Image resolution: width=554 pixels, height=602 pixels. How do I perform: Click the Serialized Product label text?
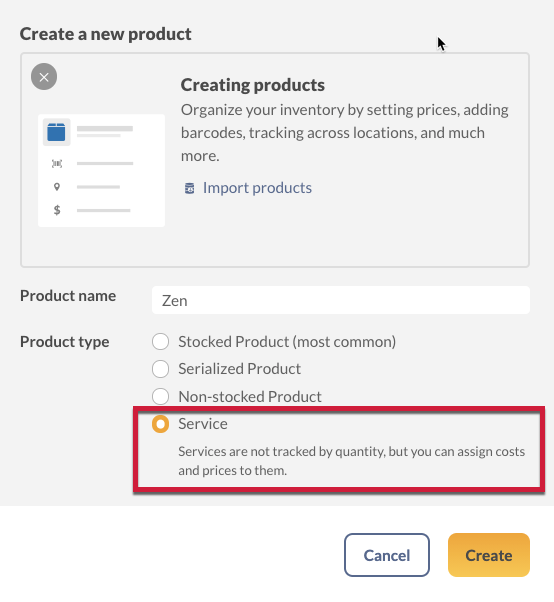click(240, 369)
